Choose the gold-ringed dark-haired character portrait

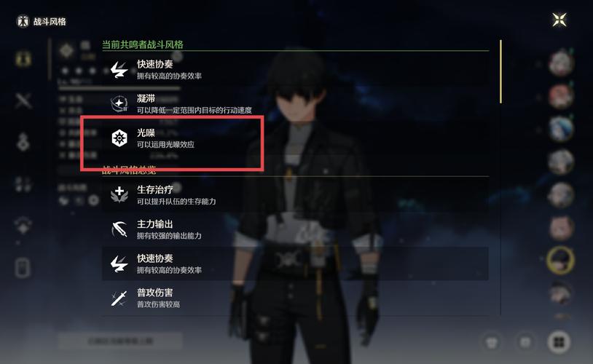pyautogui.click(x=560, y=260)
